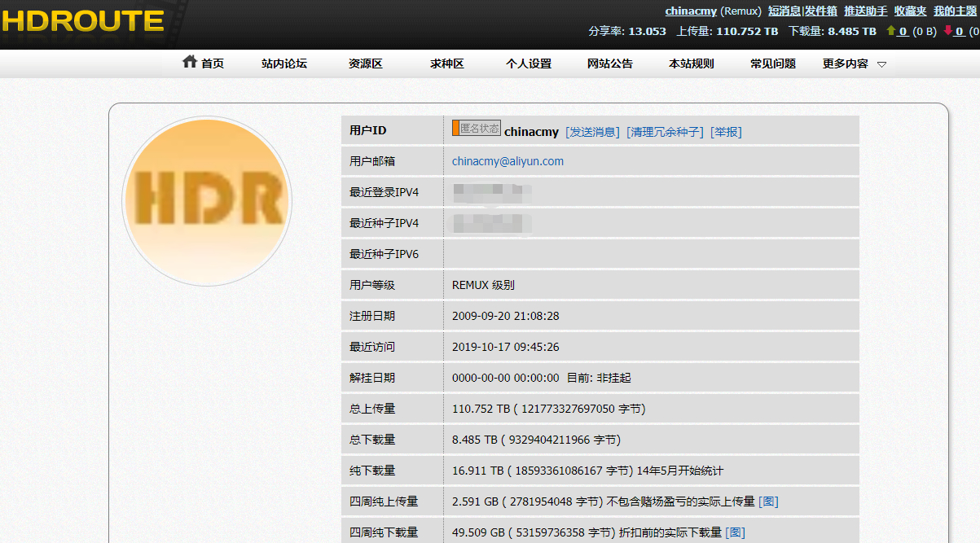
Task: Open 常见问题 menu item
Action: (773, 63)
